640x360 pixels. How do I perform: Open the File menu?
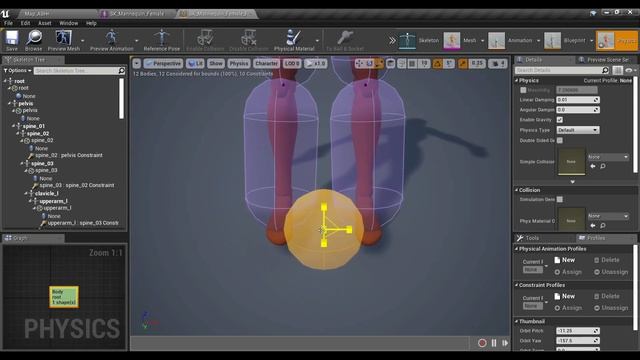click(8, 23)
